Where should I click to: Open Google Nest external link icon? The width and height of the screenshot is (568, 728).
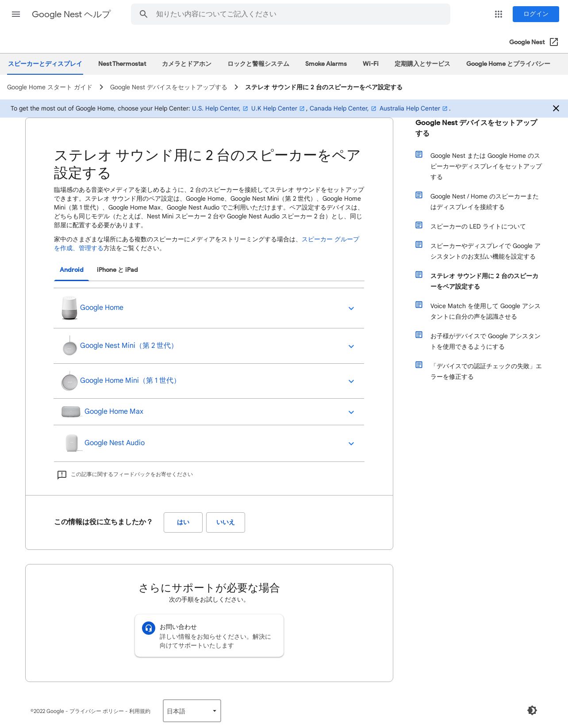click(x=554, y=42)
